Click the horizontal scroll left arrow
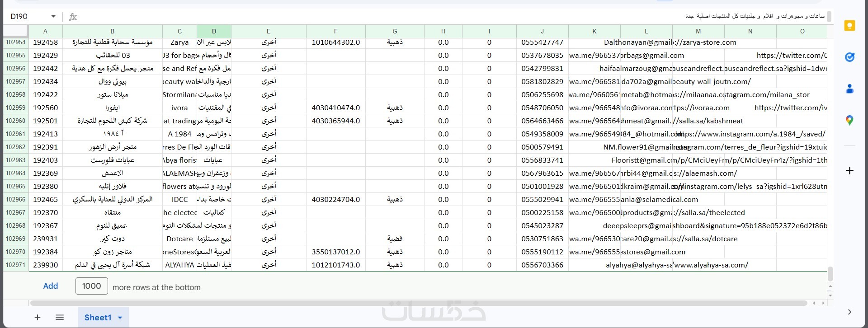 [x=814, y=303]
